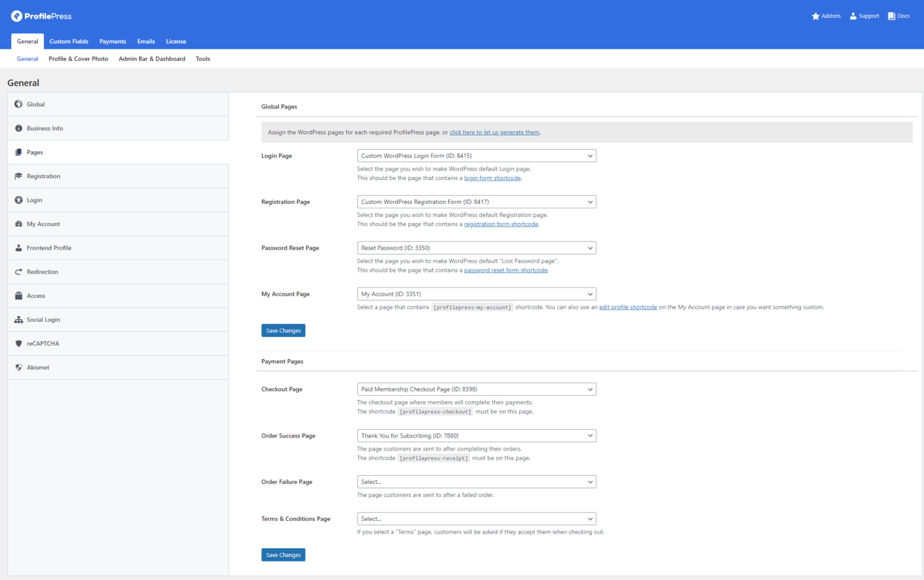Save Changes under Payment Pages
Image resolution: width=924 pixels, height=580 pixels.
click(x=283, y=555)
